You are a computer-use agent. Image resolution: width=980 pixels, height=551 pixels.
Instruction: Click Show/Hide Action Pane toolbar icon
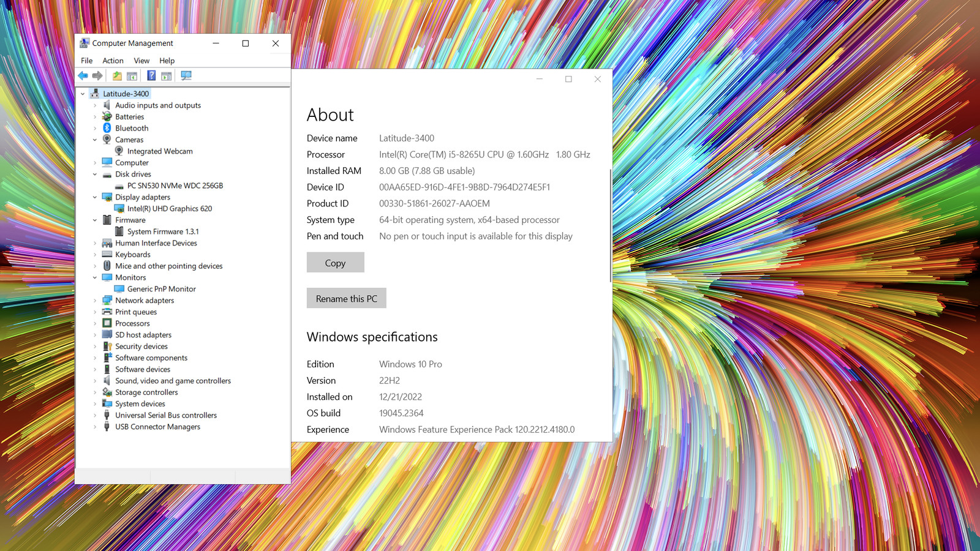point(166,76)
